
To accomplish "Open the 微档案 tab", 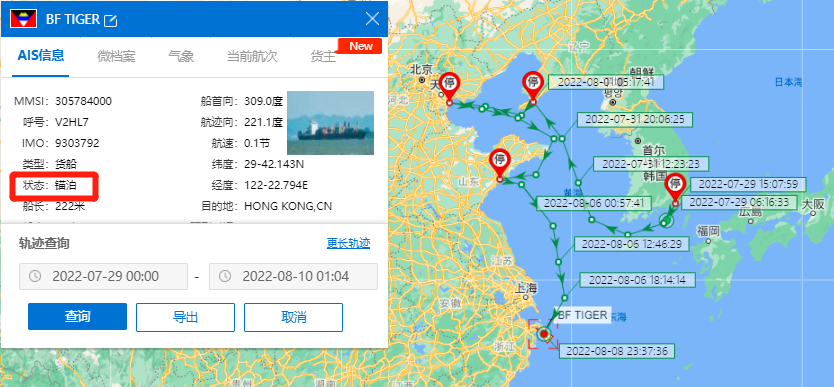I will tap(116, 56).
